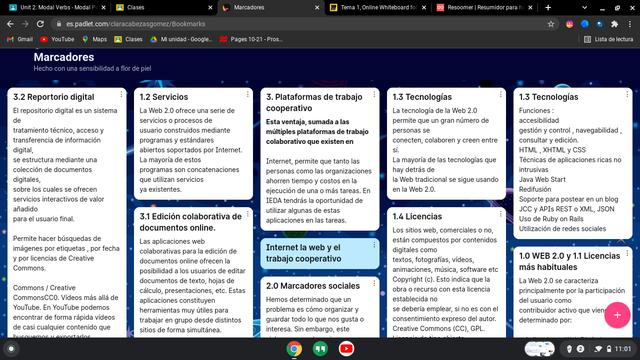
Task: Open three-dot menu on 1.3 Tecnologías Funciones card
Action: [x=627, y=94]
